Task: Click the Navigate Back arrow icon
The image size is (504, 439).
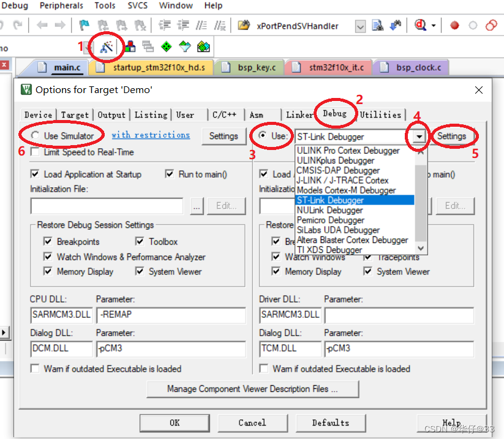Action: [42, 25]
